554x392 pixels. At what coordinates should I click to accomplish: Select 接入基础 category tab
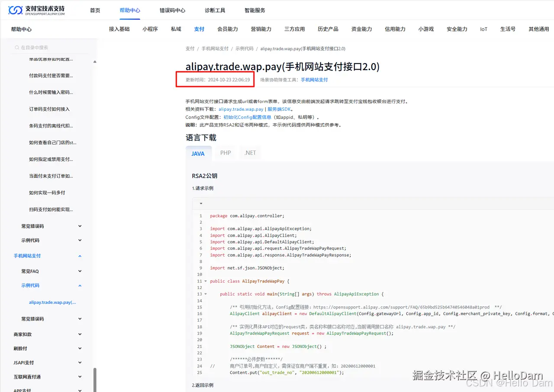[x=119, y=29]
